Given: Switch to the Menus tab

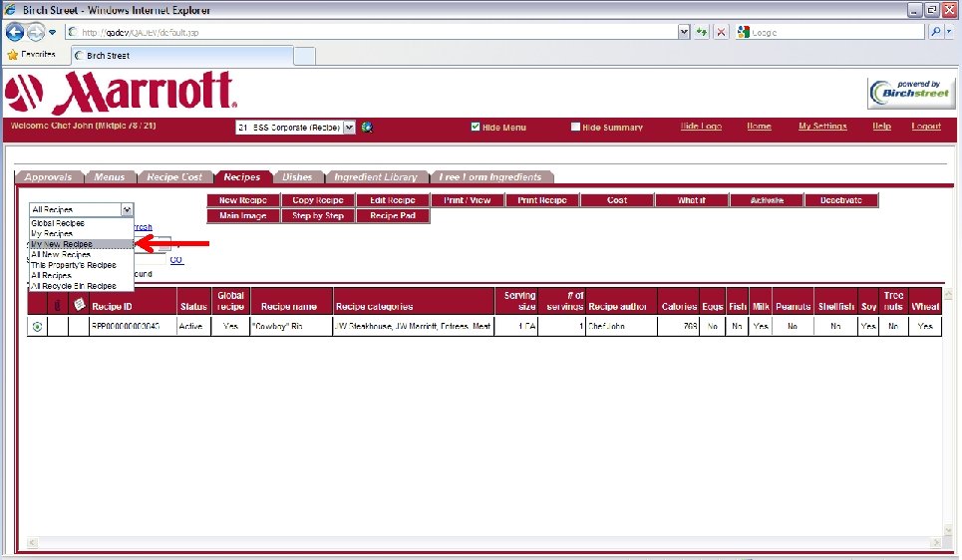Looking at the screenshot, I should pos(110,176).
